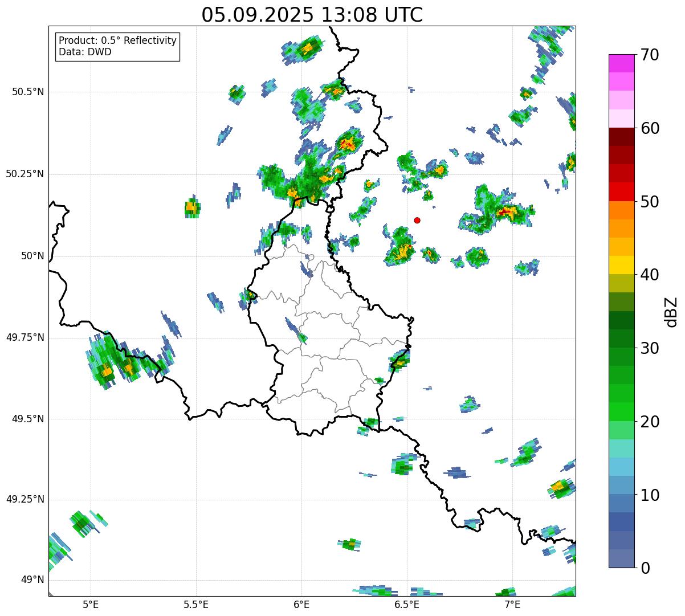
Task: Click the 49°N latitude label
Action: click(x=32, y=580)
